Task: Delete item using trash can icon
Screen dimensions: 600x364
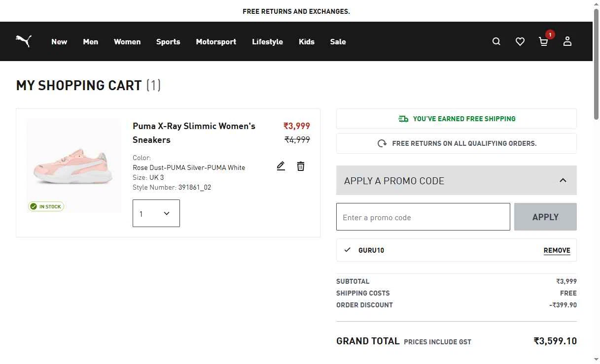Action: (301, 166)
